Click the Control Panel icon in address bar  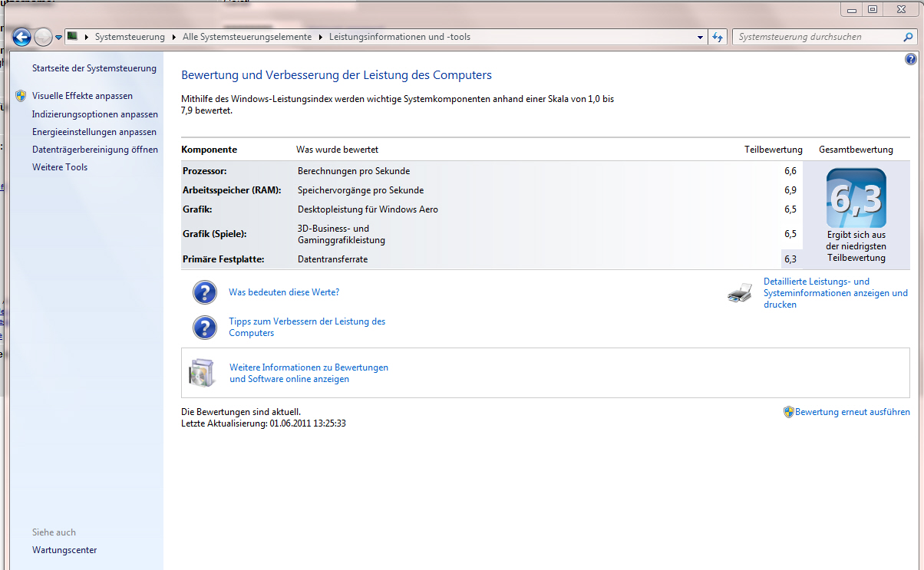point(72,36)
